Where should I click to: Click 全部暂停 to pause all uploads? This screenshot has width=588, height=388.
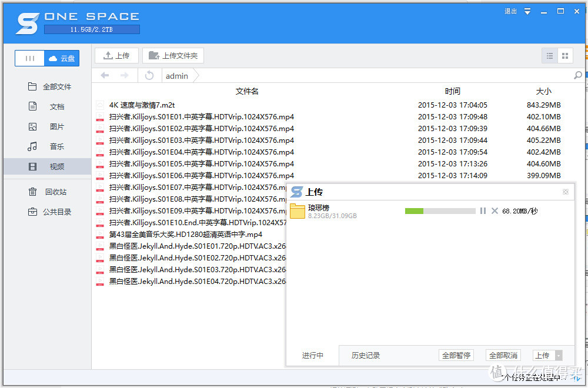(x=456, y=356)
